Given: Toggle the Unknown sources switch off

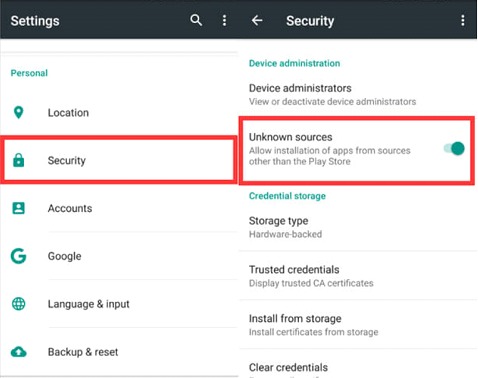Looking at the screenshot, I should point(454,148).
